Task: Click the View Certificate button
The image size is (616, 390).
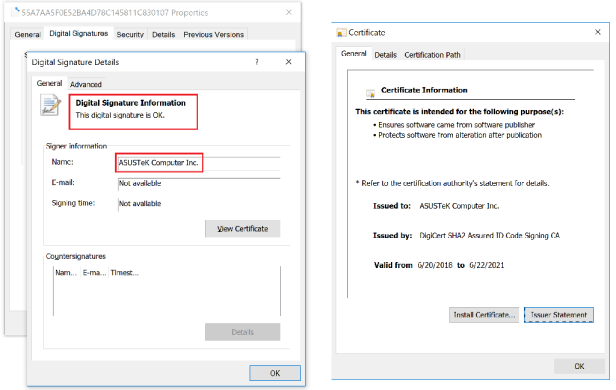Action: 242,229
